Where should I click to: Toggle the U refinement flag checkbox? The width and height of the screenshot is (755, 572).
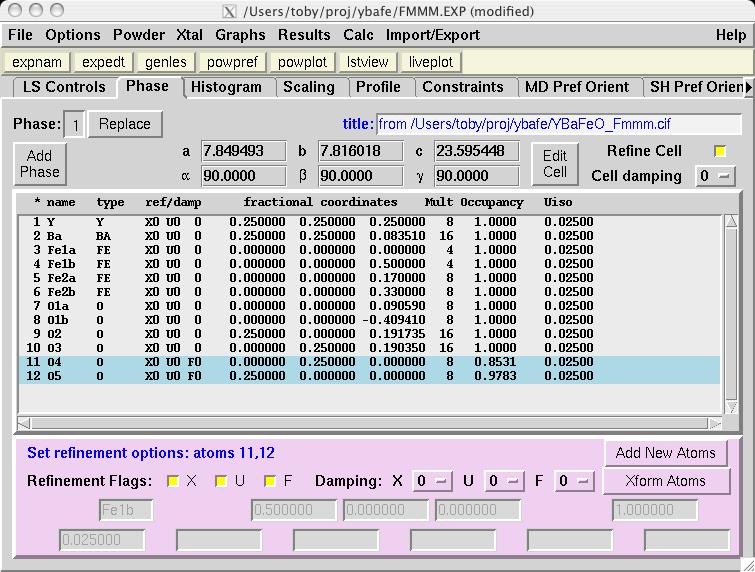click(221, 481)
